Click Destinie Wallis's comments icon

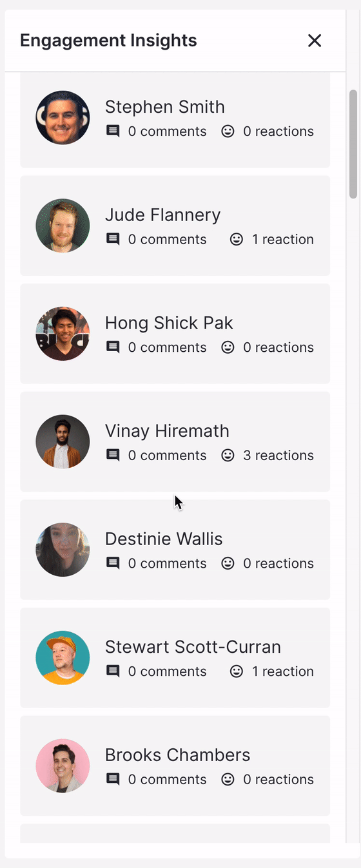113,563
